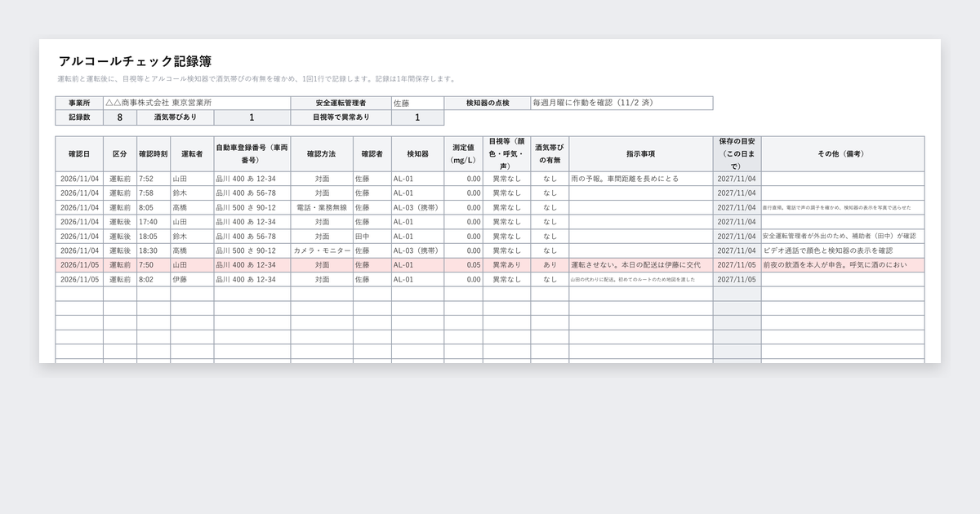Viewport: 980px width, 514px height.
Task: Click あり in the 7:50 row
Action: [x=550, y=265]
